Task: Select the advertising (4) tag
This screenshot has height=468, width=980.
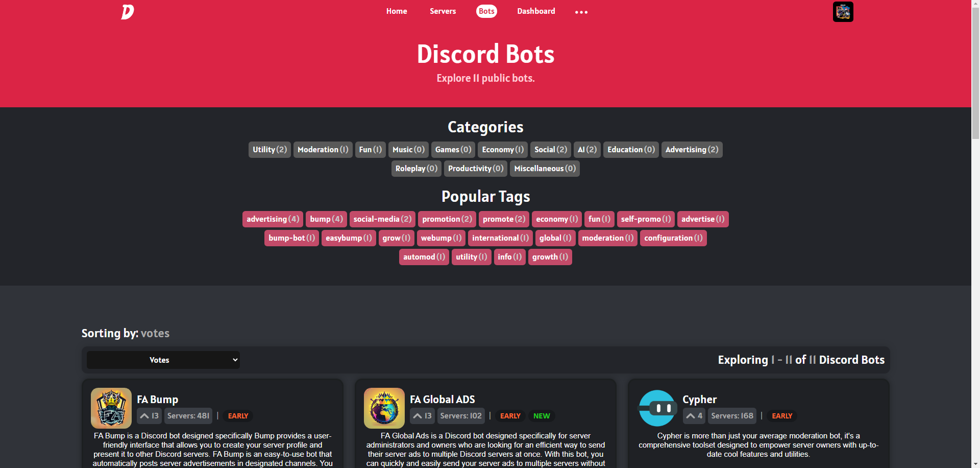Action: tap(273, 219)
